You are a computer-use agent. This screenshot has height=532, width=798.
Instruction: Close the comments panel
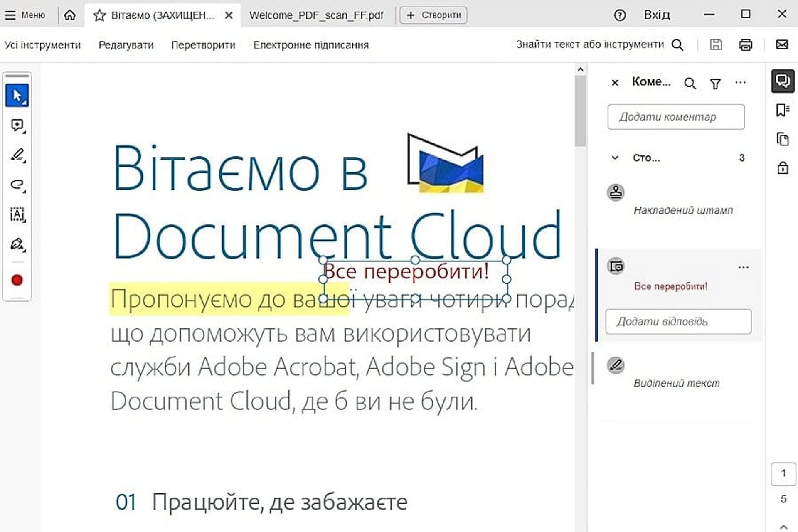(x=615, y=83)
